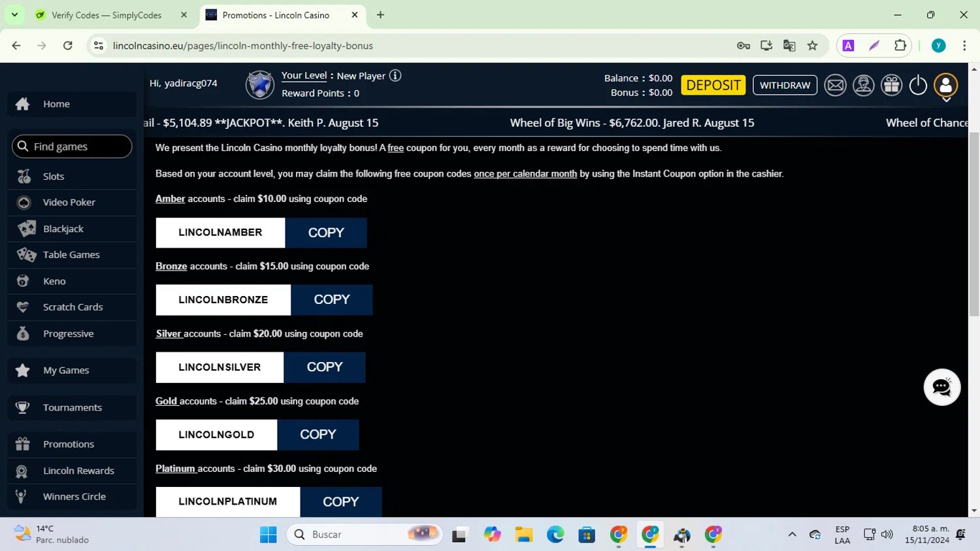Open the browser extensions puzzle icon
The width and height of the screenshot is (980, 551).
[900, 46]
